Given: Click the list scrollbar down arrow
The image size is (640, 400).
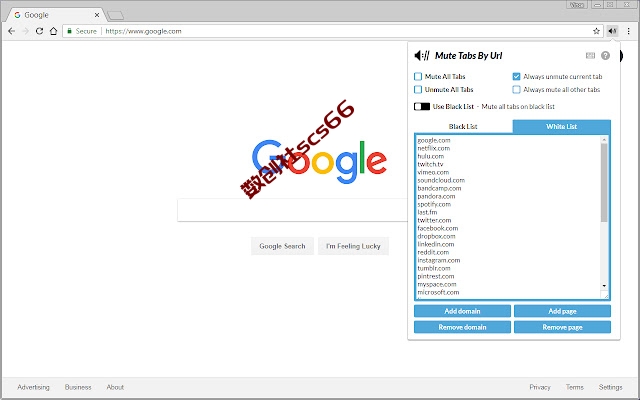Looking at the screenshot, I should pyautogui.click(x=604, y=286).
